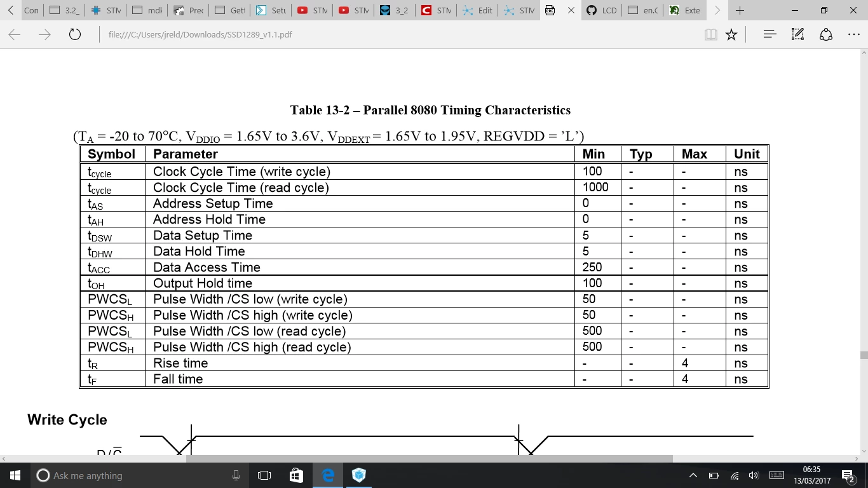
Task: Switch to the mdl tab
Action: click(x=147, y=10)
